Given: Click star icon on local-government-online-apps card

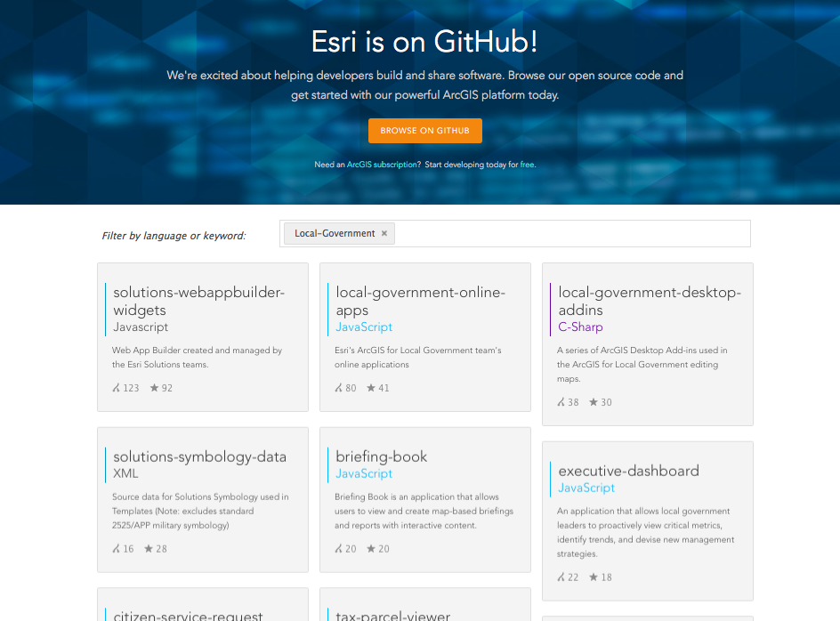Looking at the screenshot, I should [371, 388].
